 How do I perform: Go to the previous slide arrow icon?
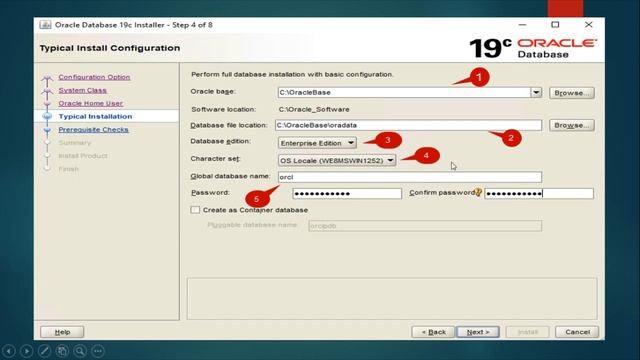[9, 351]
